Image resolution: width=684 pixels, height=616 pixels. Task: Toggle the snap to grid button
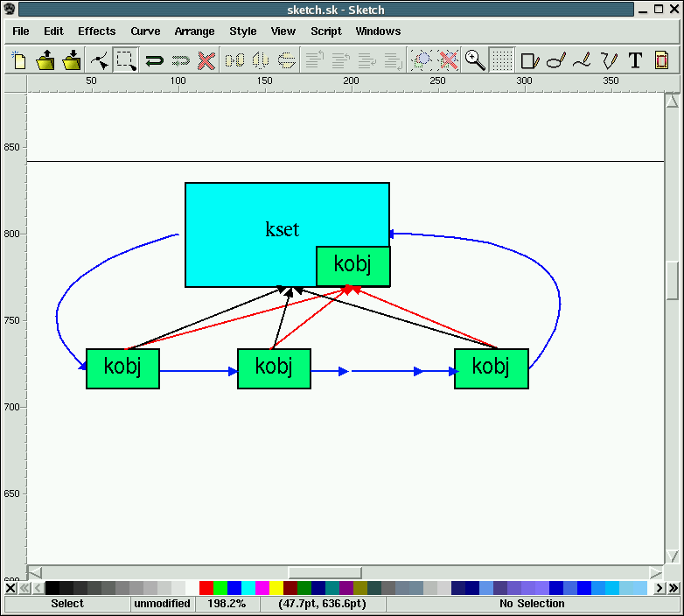point(501,60)
